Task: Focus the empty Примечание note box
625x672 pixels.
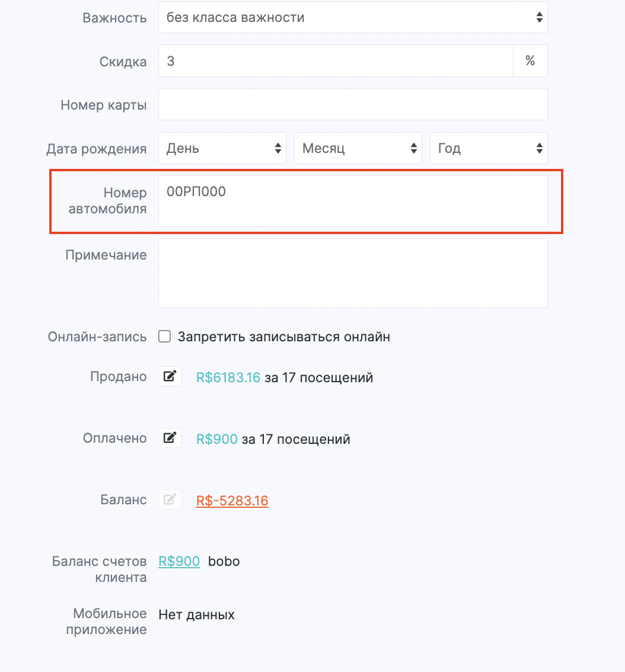Action: tap(352, 273)
